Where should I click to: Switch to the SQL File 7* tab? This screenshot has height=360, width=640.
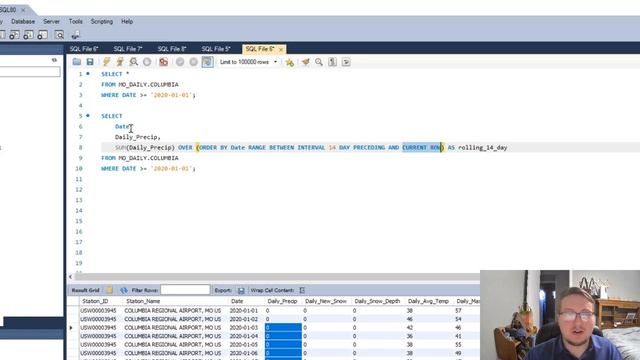click(128, 49)
